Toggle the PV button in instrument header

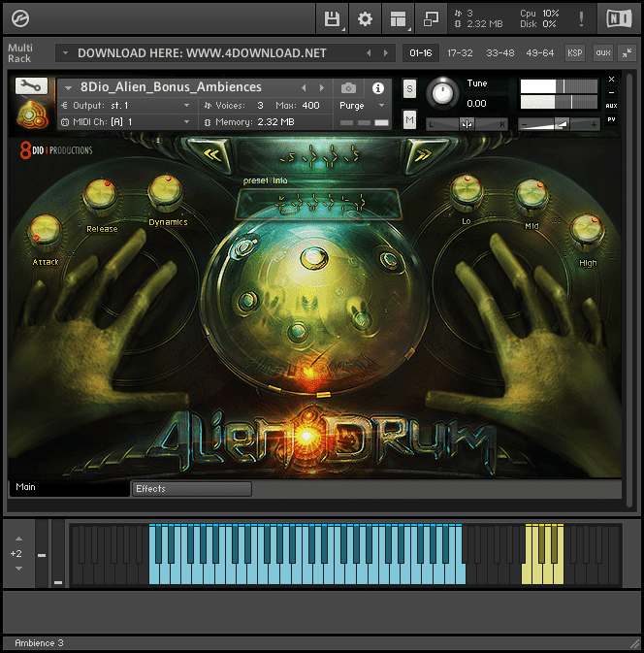point(611,119)
